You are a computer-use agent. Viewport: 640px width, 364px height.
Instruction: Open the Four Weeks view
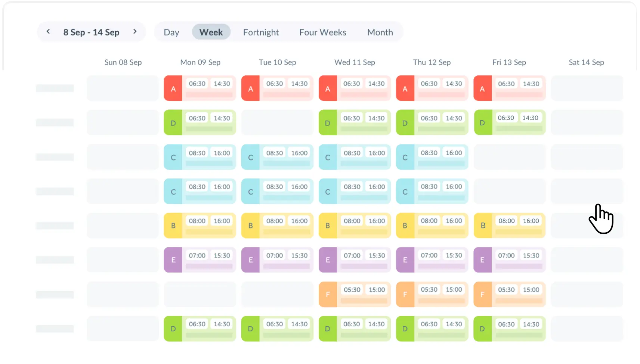(322, 32)
